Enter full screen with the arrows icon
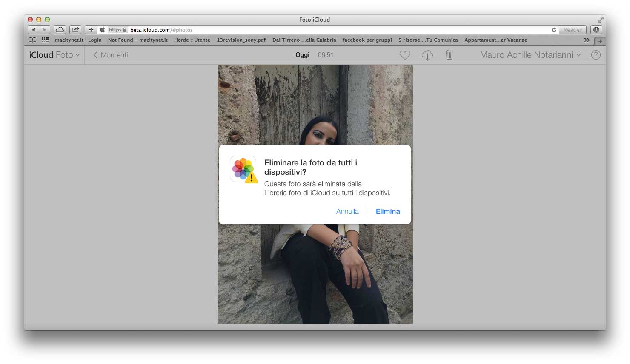The width and height of the screenshot is (630, 364). coord(601,20)
